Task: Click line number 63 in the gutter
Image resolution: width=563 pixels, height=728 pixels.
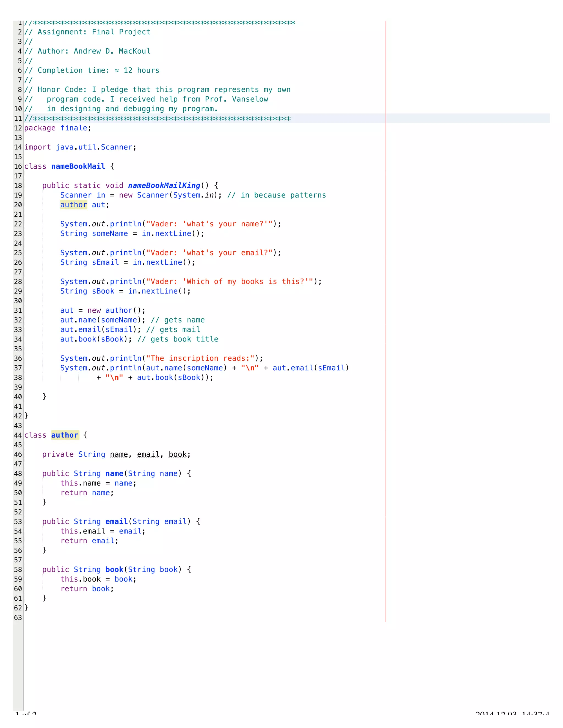Action: [x=18, y=618]
